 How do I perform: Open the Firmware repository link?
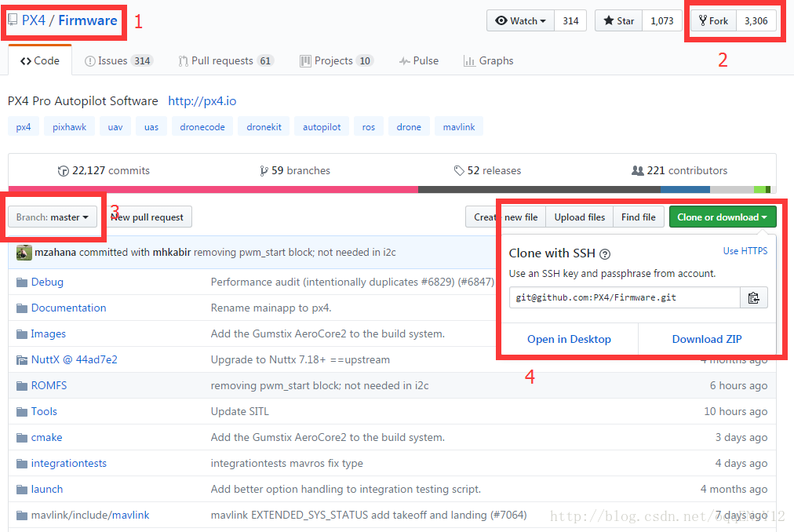click(x=88, y=20)
